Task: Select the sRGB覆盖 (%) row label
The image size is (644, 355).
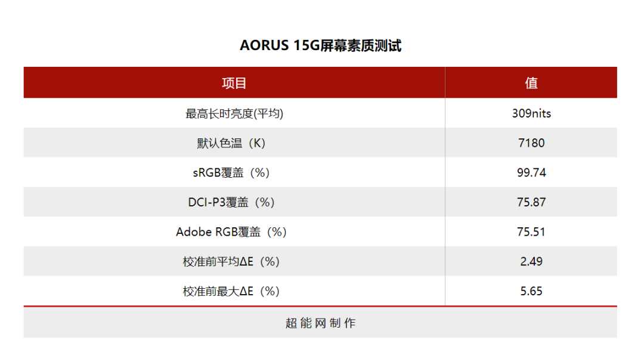Action: click(x=231, y=172)
